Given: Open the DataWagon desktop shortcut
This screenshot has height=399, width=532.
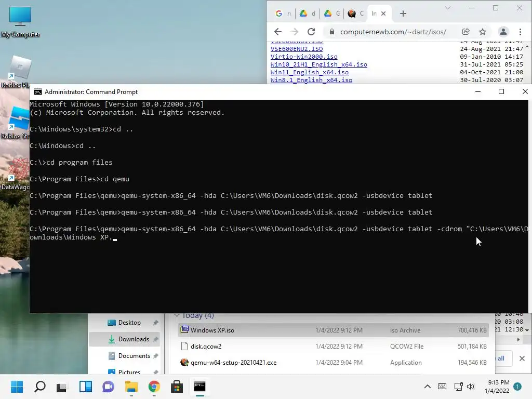Looking at the screenshot, I should point(15,174).
